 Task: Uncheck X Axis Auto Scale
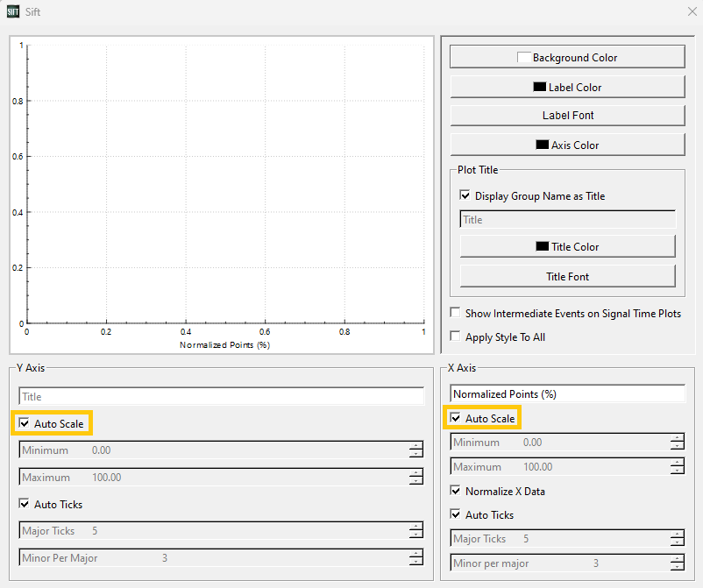[x=456, y=418]
